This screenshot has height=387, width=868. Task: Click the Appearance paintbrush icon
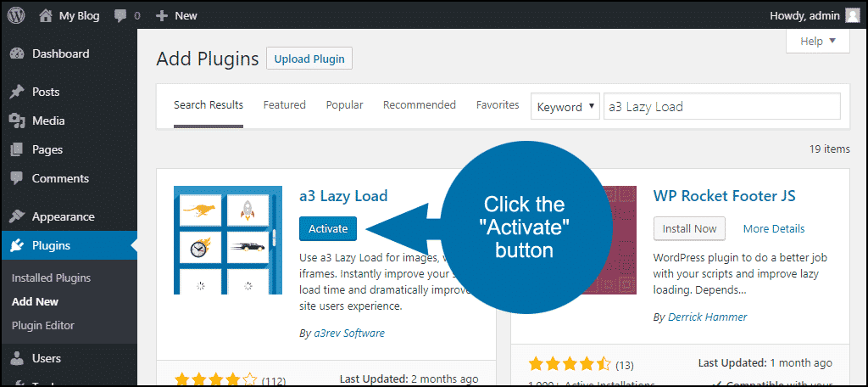pos(17,216)
